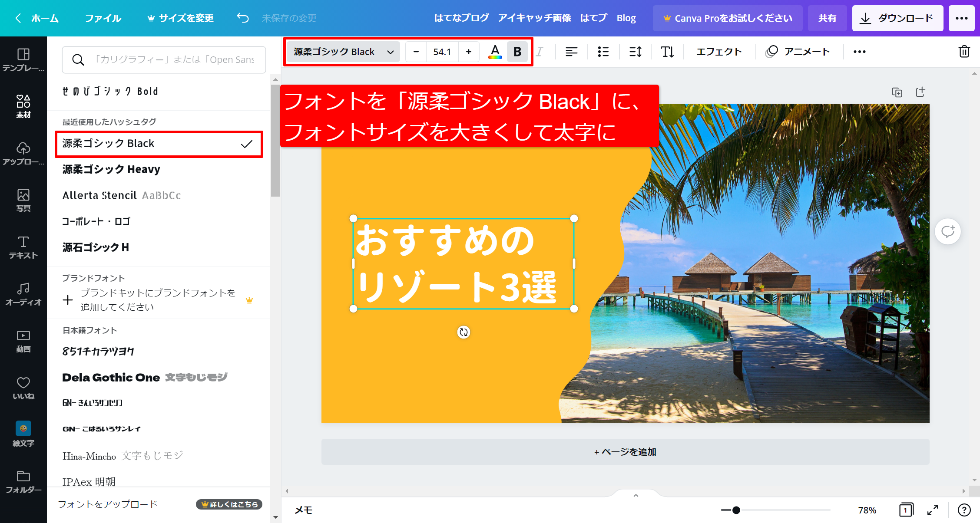
Task: Open zoom percentage 78% menu
Action: (867, 510)
